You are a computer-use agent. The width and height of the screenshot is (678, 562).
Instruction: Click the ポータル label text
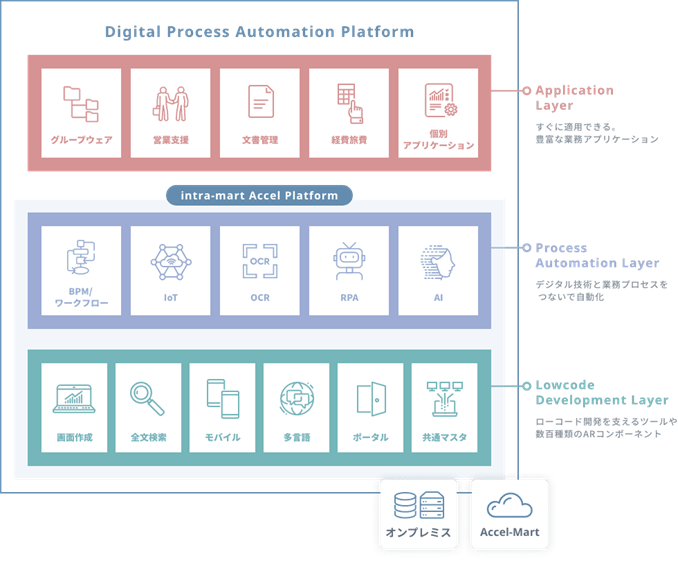[370, 437]
